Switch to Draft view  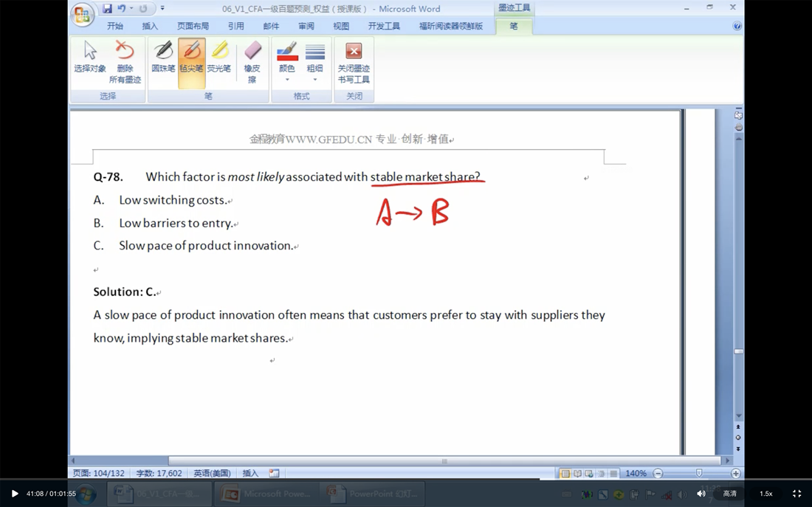(613, 473)
